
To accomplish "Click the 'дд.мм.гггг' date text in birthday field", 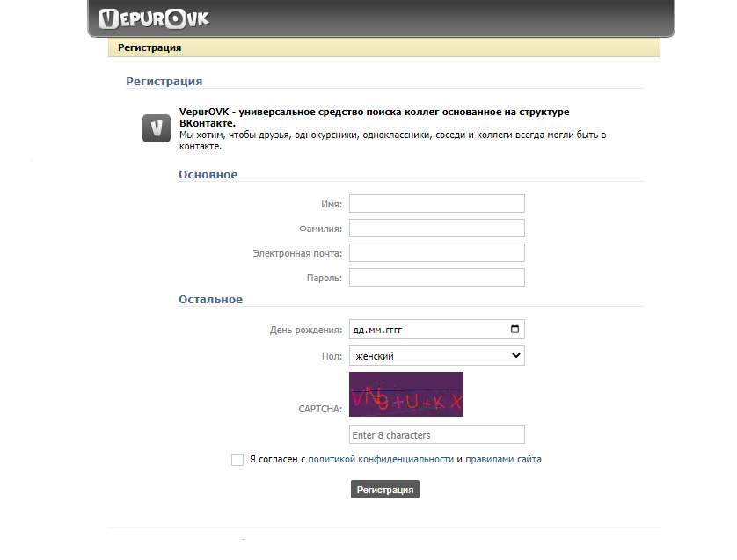I will point(383,331).
